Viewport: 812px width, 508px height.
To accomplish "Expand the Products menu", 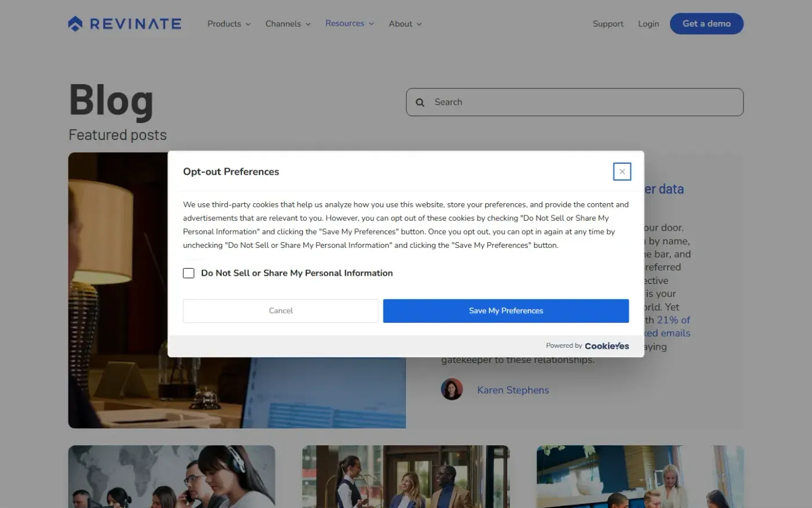I will 229,24.
